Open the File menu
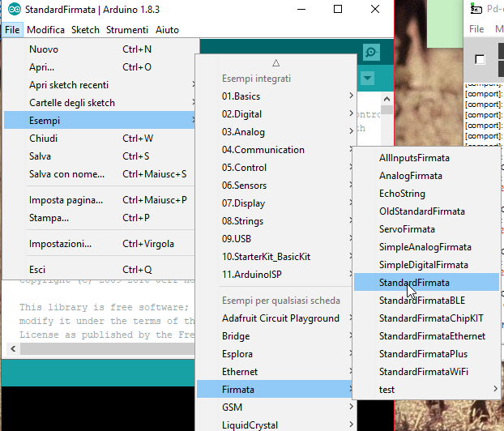 tap(12, 30)
